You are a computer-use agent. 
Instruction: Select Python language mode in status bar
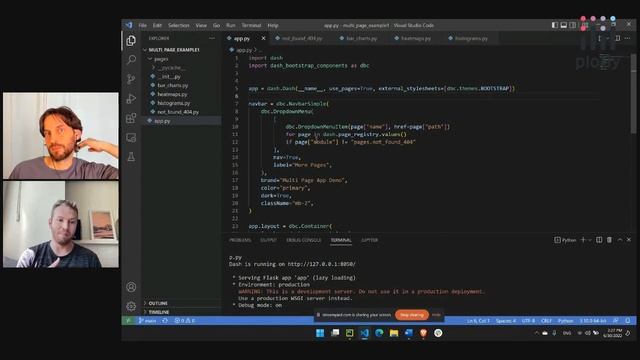click(x=565, y=321)
